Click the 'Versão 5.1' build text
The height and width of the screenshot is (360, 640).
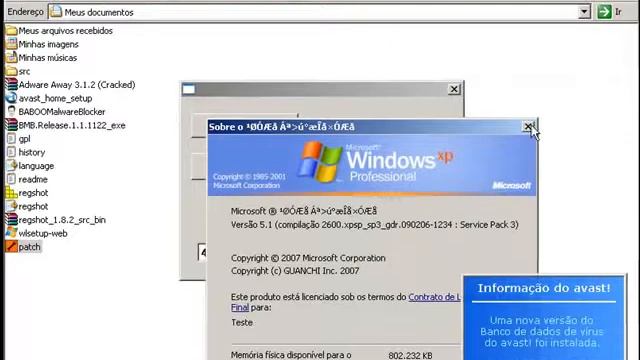click(375, 224)
